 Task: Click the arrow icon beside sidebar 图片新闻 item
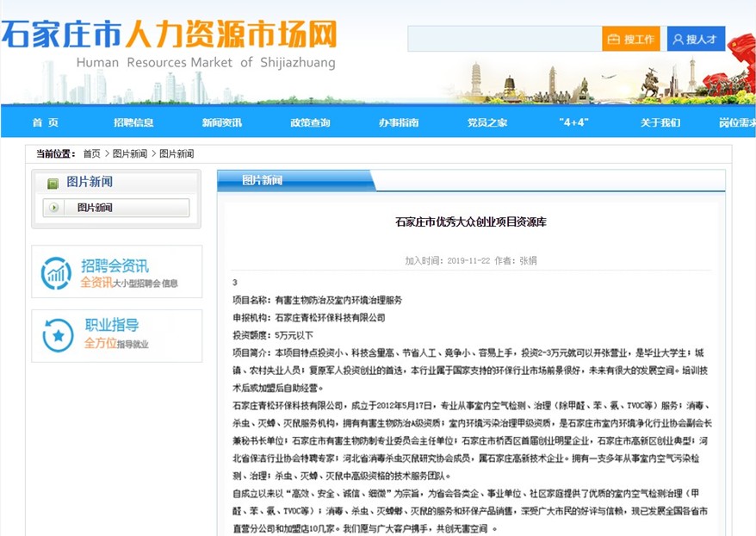point(54,208)
